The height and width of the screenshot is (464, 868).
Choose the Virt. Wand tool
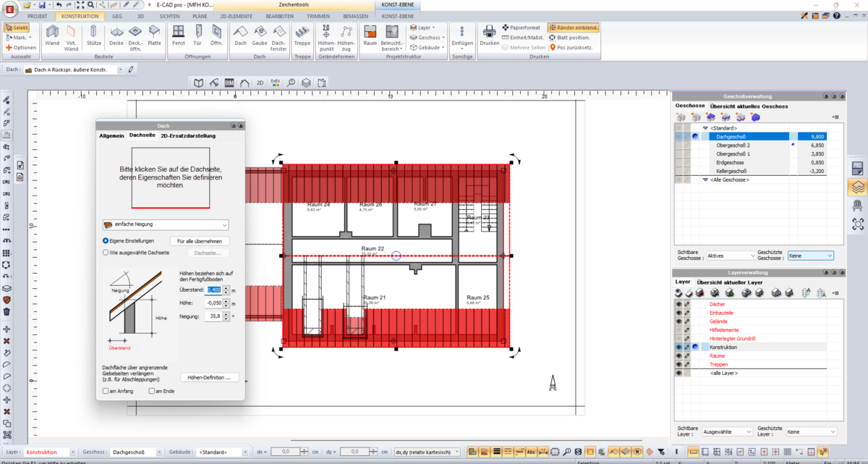pos(71,37)
